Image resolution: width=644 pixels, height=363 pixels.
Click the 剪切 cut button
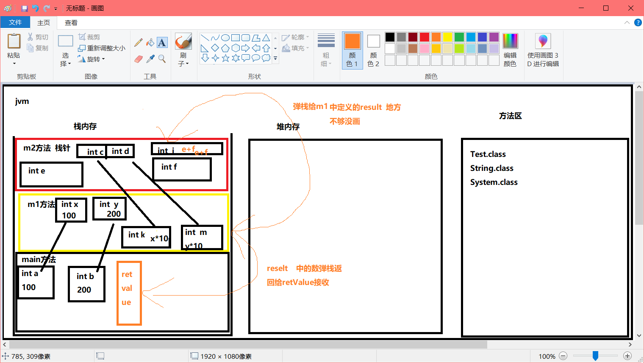[38, 37]
